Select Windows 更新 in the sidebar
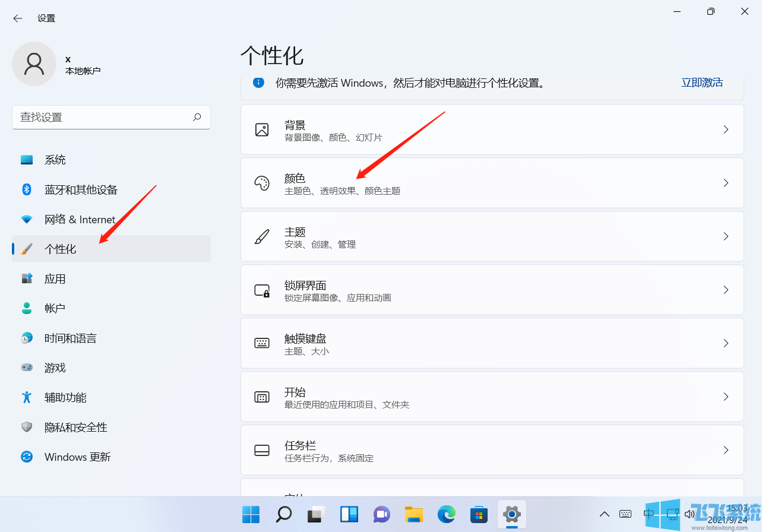Image resolution: width=762 pixels, height=532 pixels. point(77,457)
